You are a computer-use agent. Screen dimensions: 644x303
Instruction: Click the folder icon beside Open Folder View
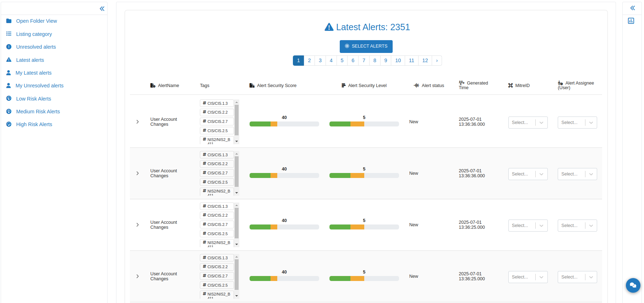(x=9, y=21)
